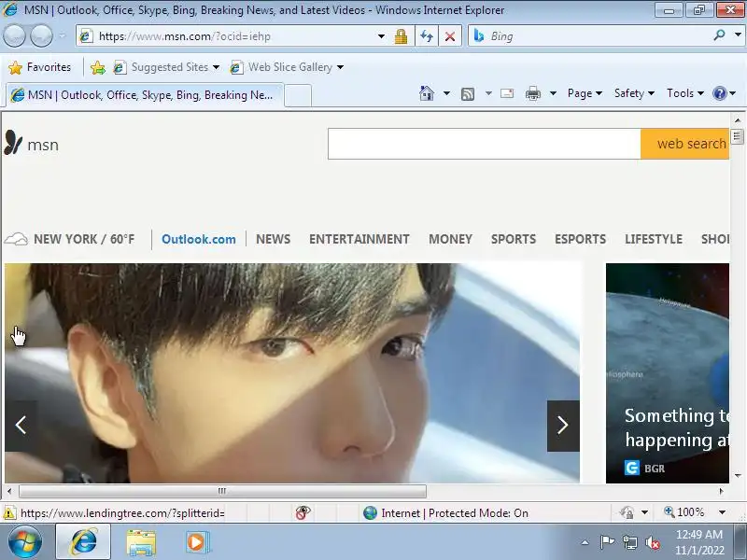Click the Refresh page icon
This screenshot has height=560, width=747.
click(x=427, y=36)
